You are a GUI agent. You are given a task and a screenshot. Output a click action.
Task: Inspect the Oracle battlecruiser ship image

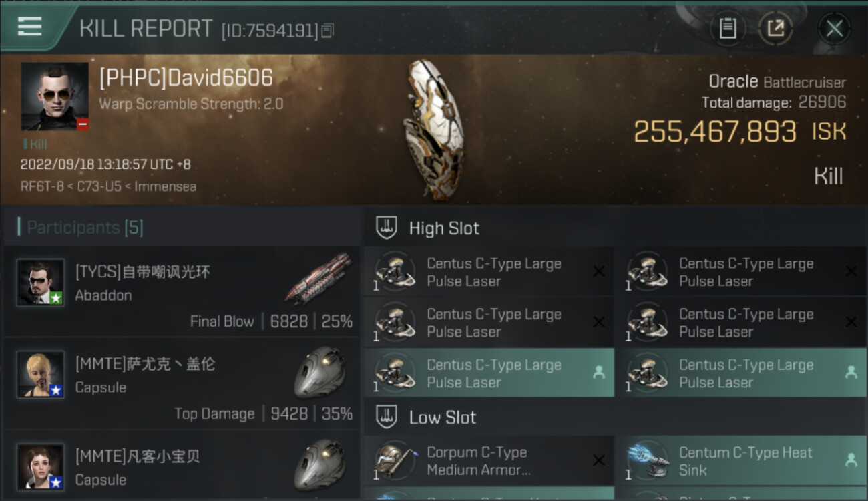point(433,130)
